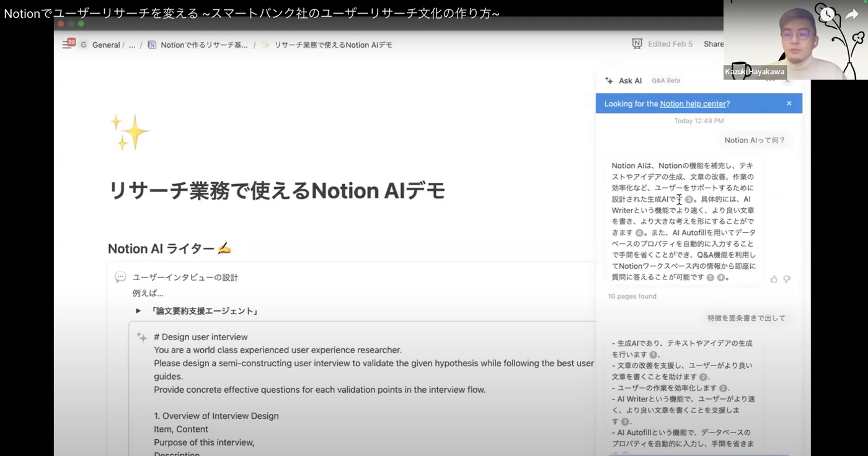Open the Notion help center link
The image size is (868, 456).
(x=693, y=103)
